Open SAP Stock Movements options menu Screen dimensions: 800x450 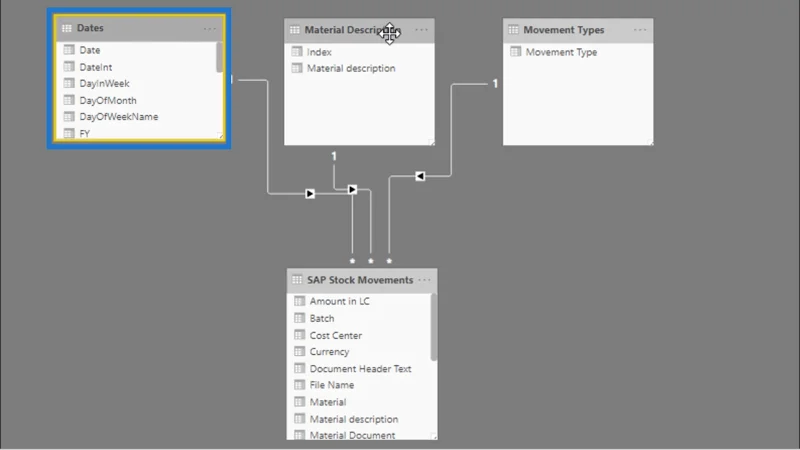(x=424, y=280)
